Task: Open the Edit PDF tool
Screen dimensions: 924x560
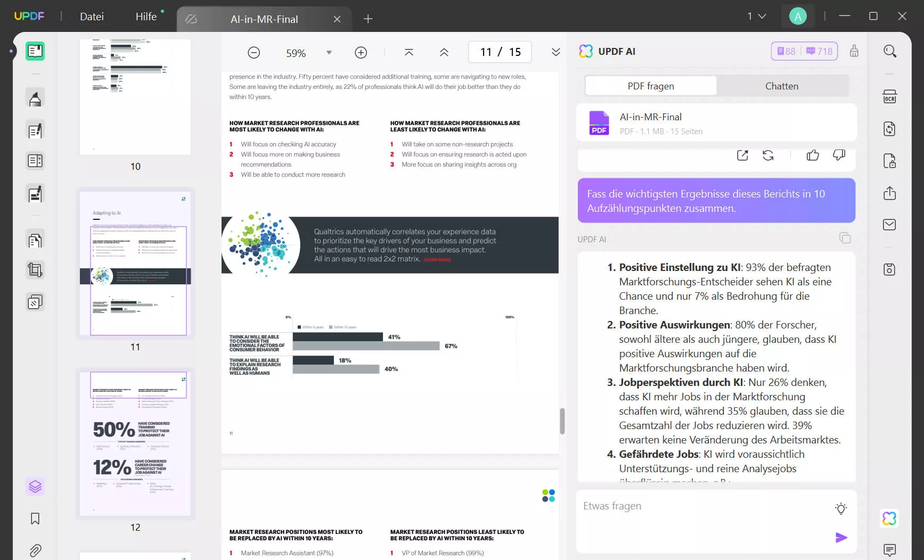Action: click(x=35, y=130)
